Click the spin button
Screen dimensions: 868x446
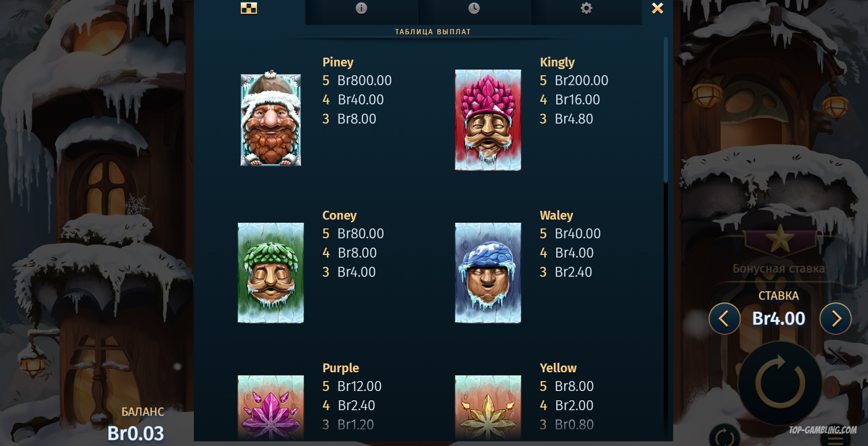click(780, 383)
